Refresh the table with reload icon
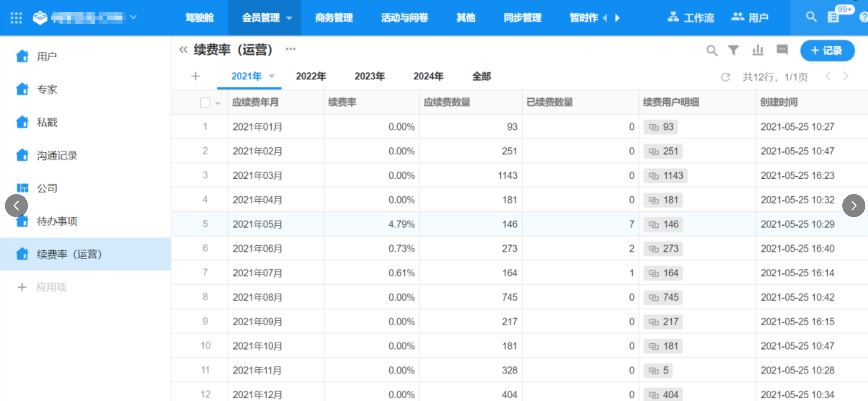 coord(725,77)
